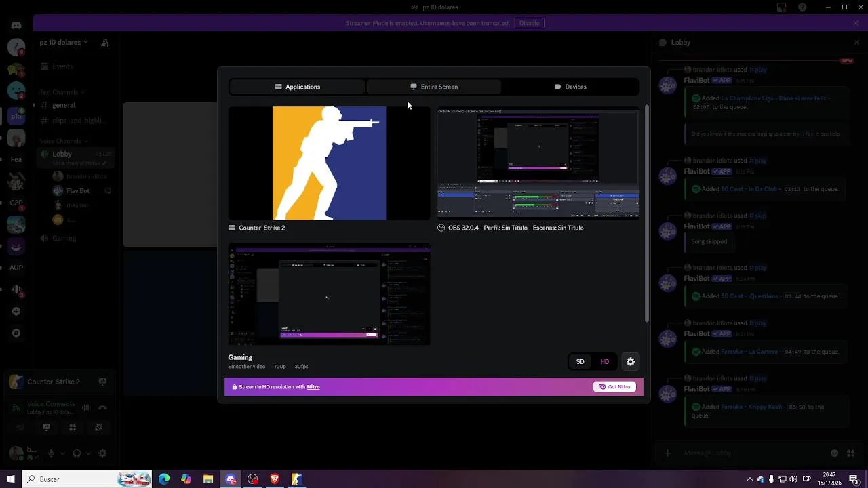
Task: Toggle noise suppression in voice panel
Action: coord(86,407)
